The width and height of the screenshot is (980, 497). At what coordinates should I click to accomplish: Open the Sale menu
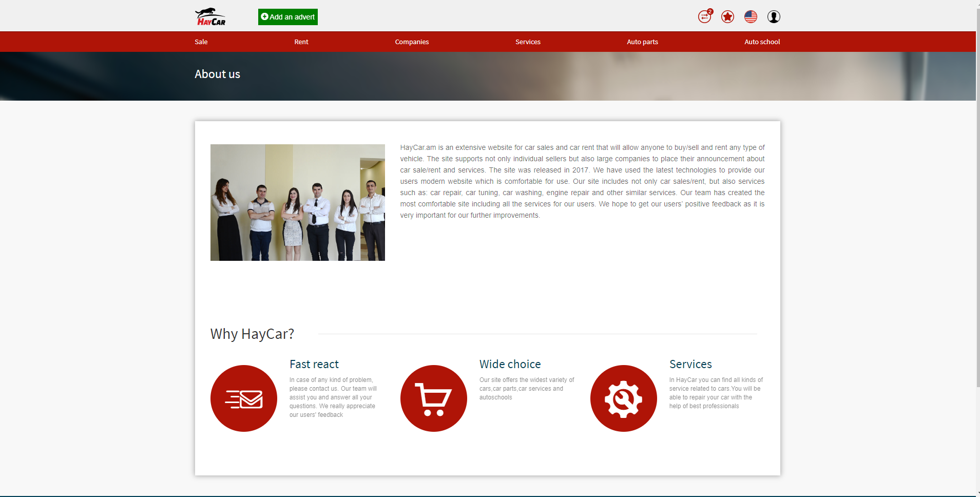[x=201, y=42]
